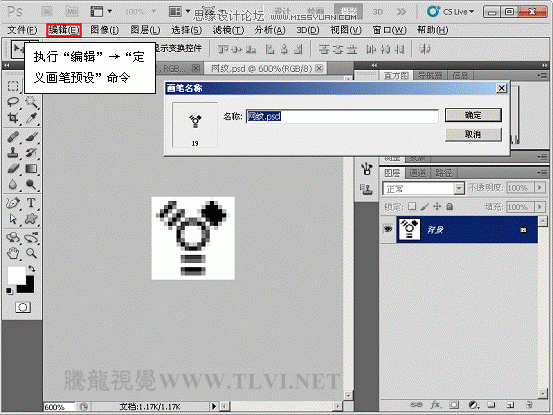Select the History Brush tool
This screenshot has width=553, height=415.
[31, 153]
